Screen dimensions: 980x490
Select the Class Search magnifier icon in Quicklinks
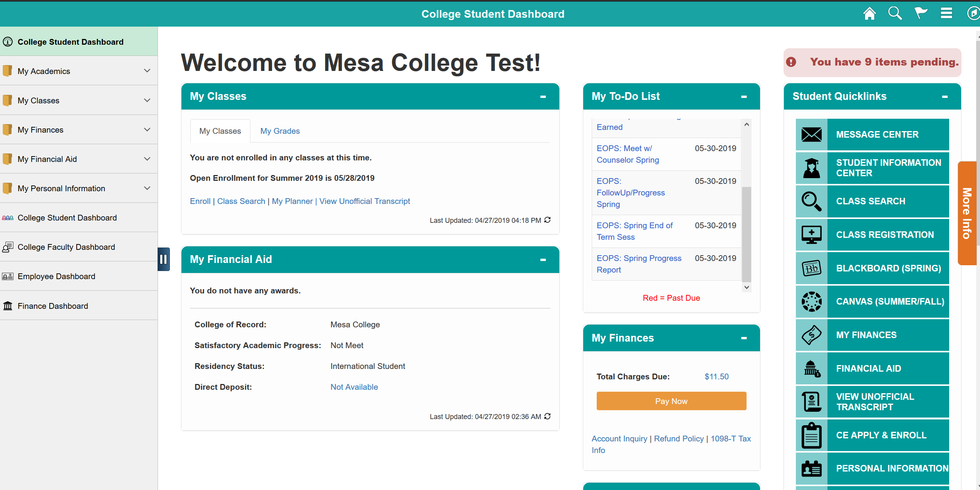point(812,201)
